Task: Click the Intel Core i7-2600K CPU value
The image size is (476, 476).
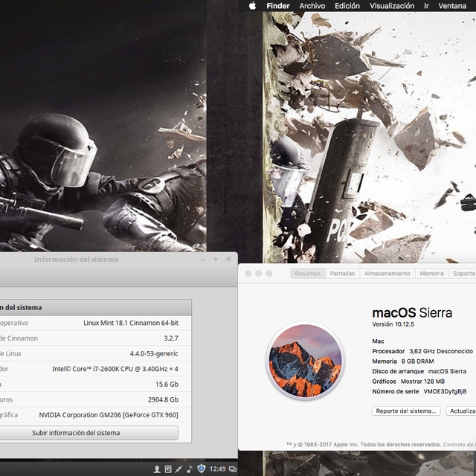Action: [x=115, y=369]
